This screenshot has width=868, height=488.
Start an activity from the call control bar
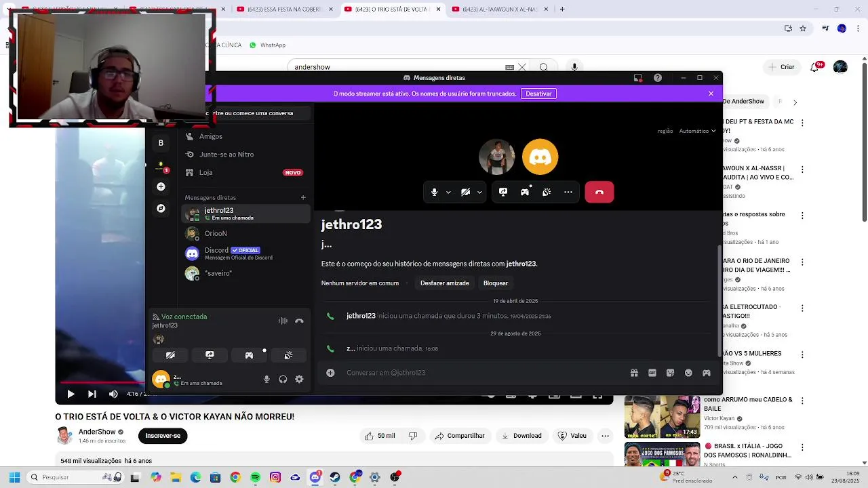point(525,192)
